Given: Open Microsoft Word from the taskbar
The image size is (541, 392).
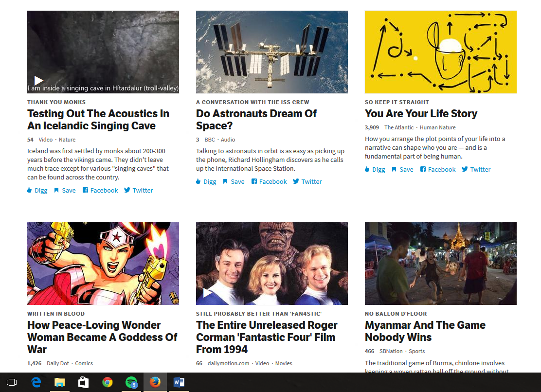Looking at the screenshot, I should tap(179, 382).
